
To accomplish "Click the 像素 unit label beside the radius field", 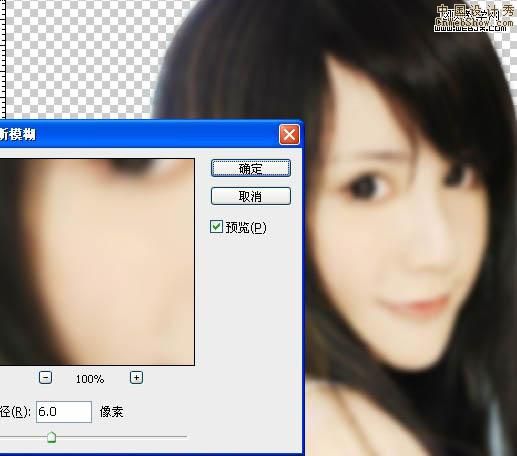I will 111,412.
